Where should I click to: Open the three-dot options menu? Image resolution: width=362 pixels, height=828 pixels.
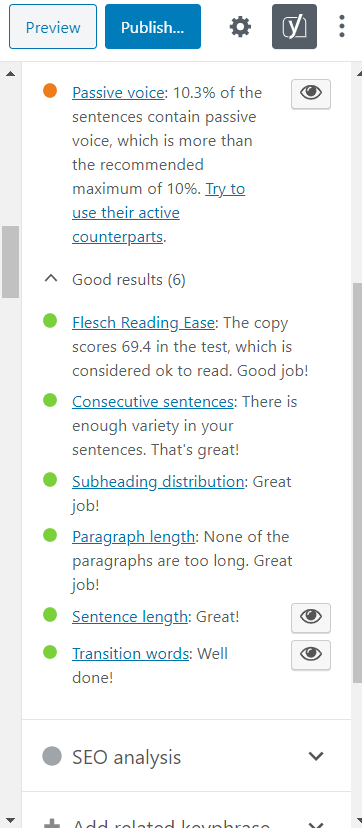tap(342, 26)
